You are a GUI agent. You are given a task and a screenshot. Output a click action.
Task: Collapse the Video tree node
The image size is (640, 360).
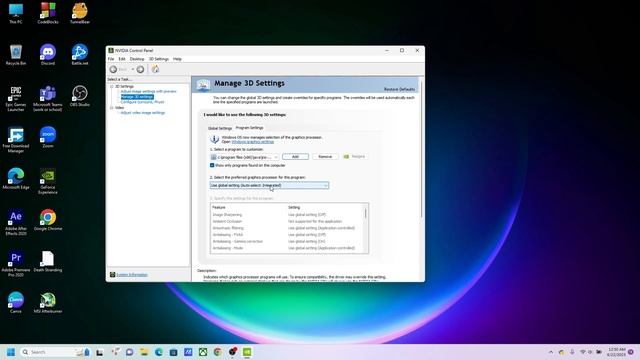111,108
